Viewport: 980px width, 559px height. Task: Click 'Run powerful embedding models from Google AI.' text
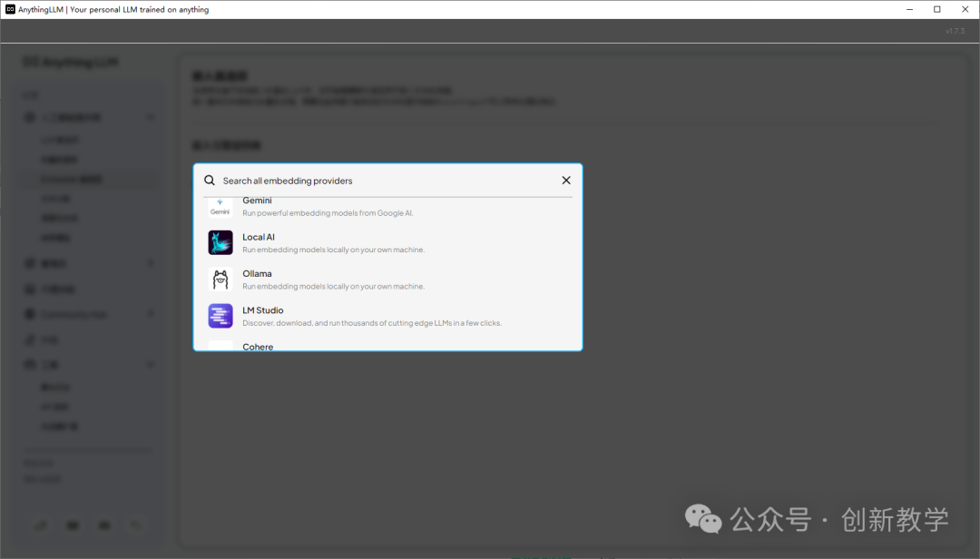(x=328, y=213)
